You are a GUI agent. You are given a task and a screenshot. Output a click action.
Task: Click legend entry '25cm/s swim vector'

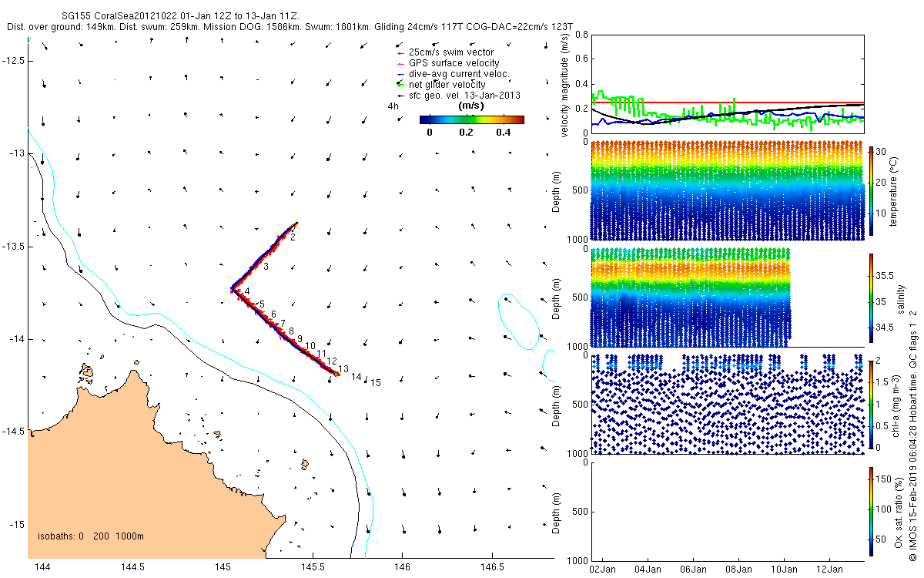[451, 52]
